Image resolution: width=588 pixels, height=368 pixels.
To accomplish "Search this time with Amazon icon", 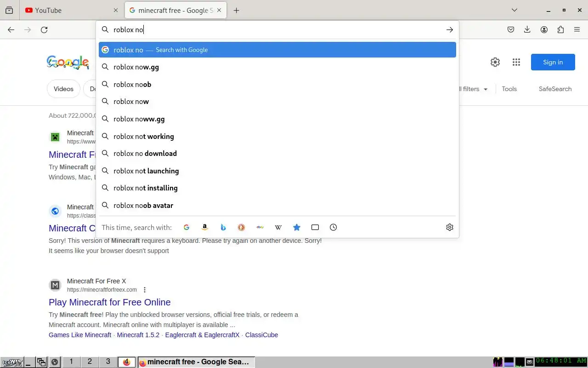I will (x=205, y=227).
